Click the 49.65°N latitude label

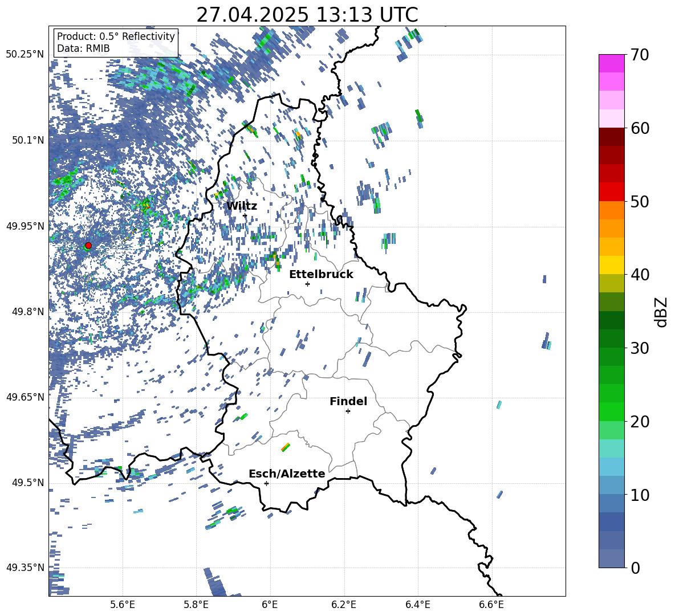point(25,397)
